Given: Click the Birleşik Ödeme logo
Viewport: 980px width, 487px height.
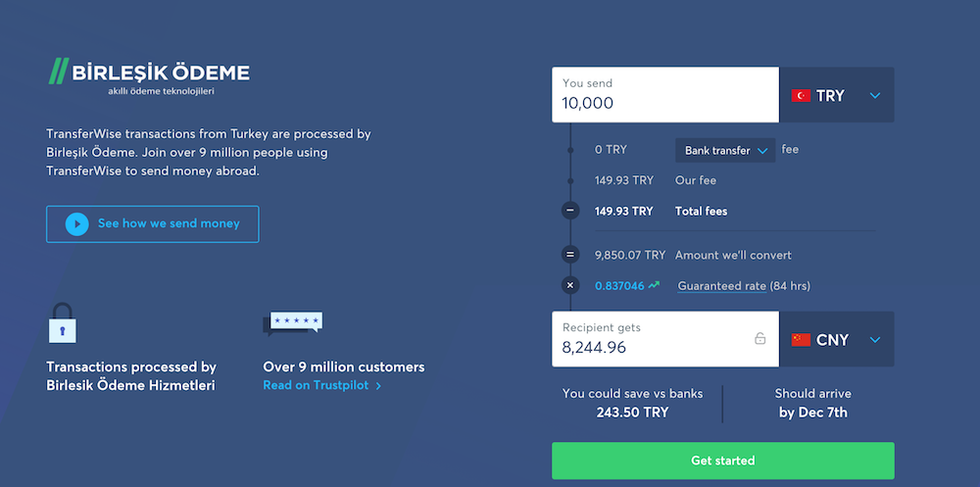Looking at the screenshot, I should [x=149, y=76].
